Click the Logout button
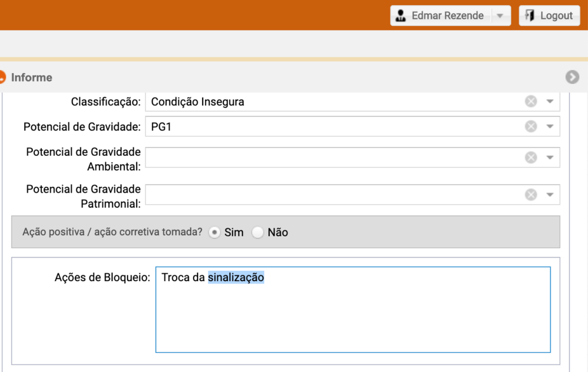The width and height of the screenshot is (588, 372). tap(550, 16)
